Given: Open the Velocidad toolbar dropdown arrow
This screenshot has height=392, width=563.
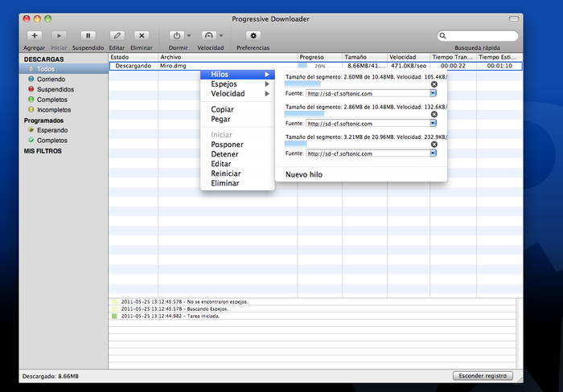Looking at the screenshot, I should coord(221,35).
